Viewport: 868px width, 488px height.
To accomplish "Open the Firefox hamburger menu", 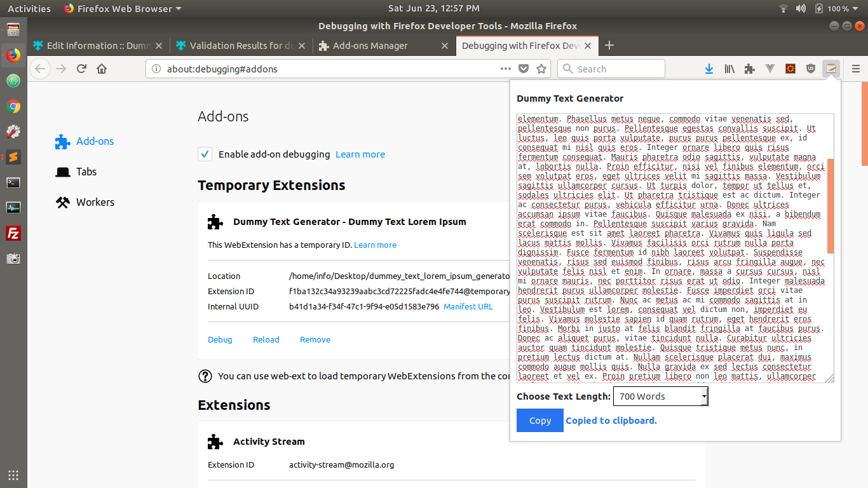I will coord(856,69).
